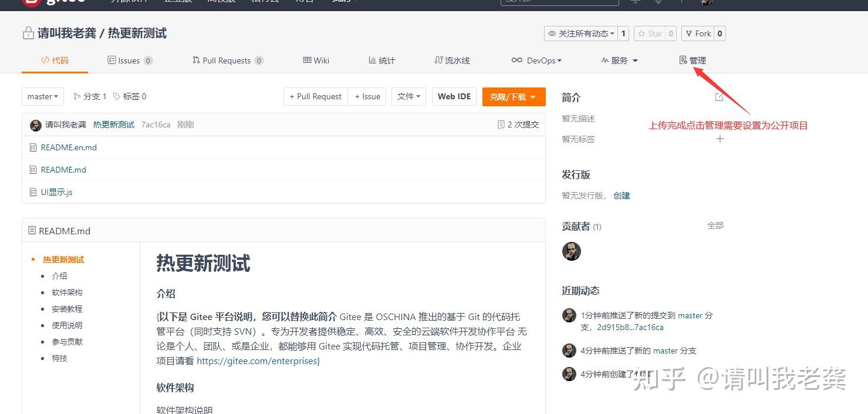
Task: Click the search input field in top bar
Action: pyautogui.click(x=558, y=1)
